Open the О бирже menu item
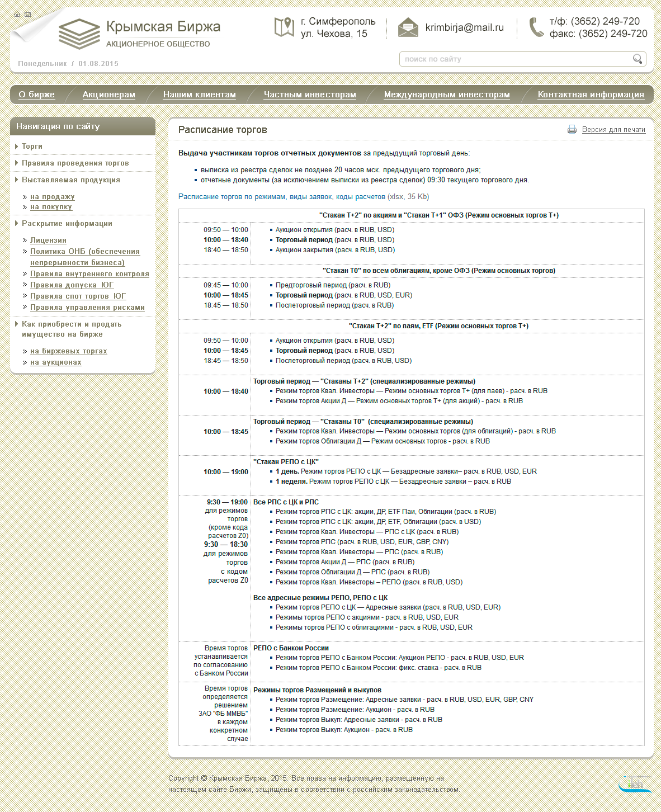 37,95
